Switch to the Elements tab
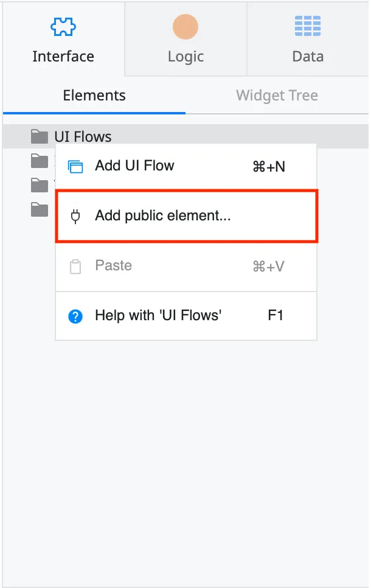371x588 pixels. click(94, 95)
